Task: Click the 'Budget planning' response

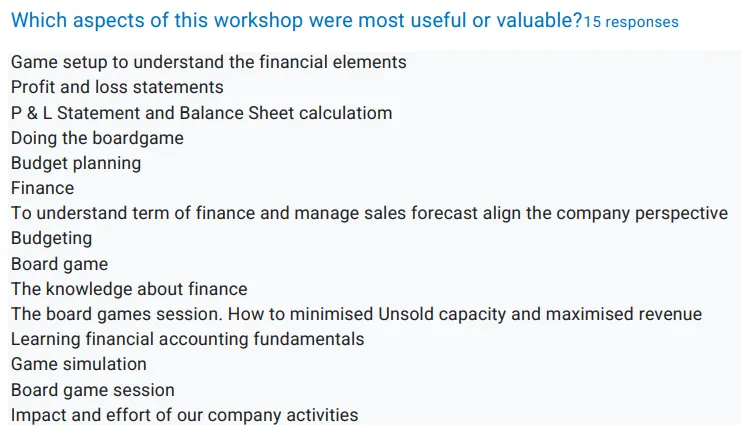Action: coord(76,163)
